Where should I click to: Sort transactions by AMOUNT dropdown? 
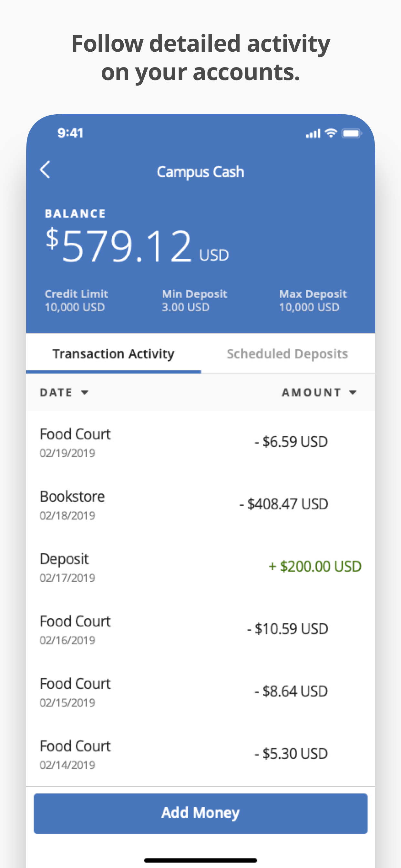319,392
